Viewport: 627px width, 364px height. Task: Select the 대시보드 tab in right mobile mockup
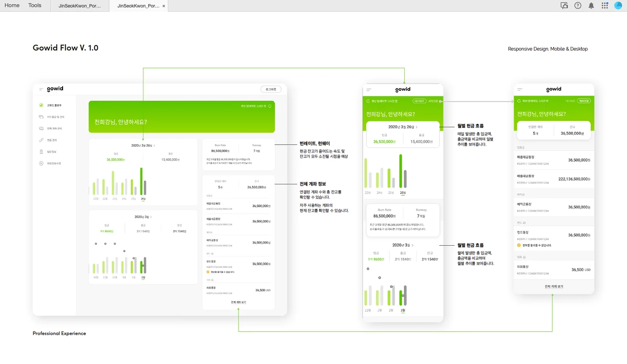[x=570, y=101]
